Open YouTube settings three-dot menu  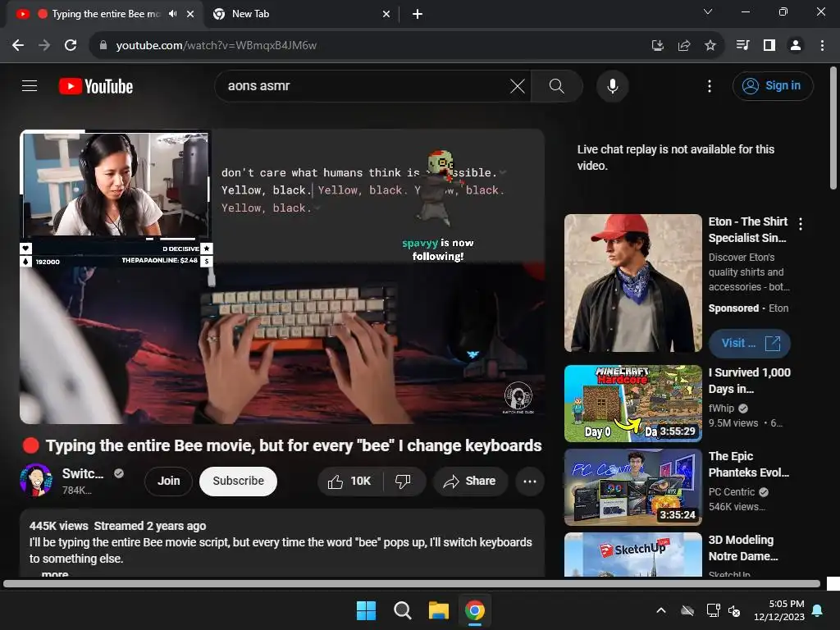(x=710, y=85)
